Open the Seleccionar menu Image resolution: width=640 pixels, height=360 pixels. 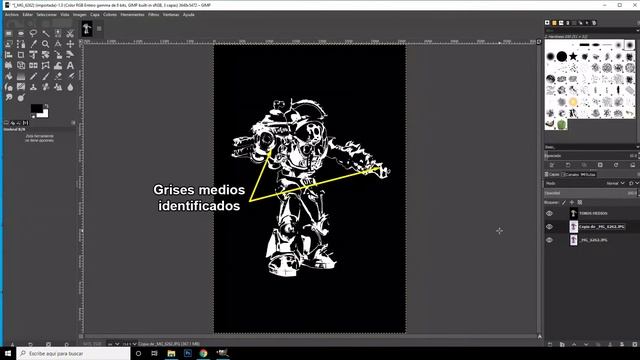[x=47, y=15]
